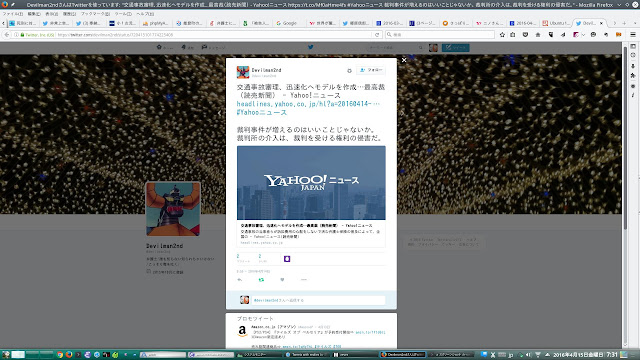The height and width of the screenshot is (360, 640).
Task: Open the ブックマーク menu
Action: pyautogui.click(x=95, y=14)
